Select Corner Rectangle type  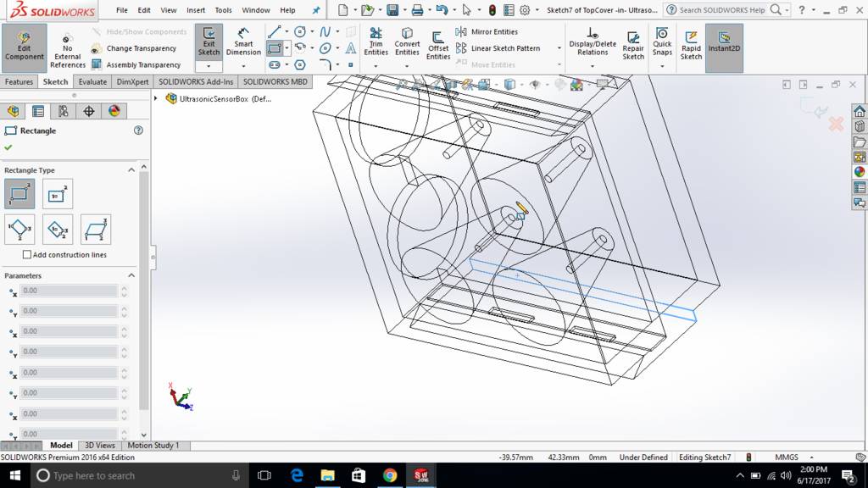point(19,194)
